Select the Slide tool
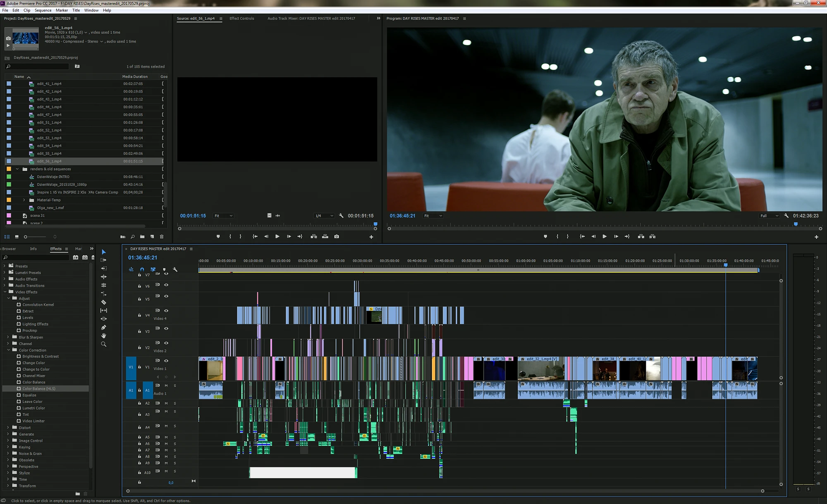 [x=103, y=319]
